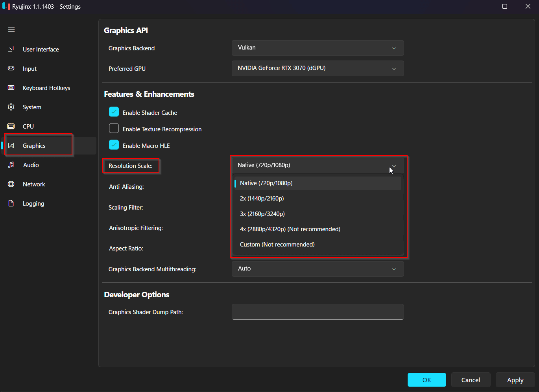
Task: Select 2x (1440p/2160p) resolution option
Action: [x=262, y=199]
